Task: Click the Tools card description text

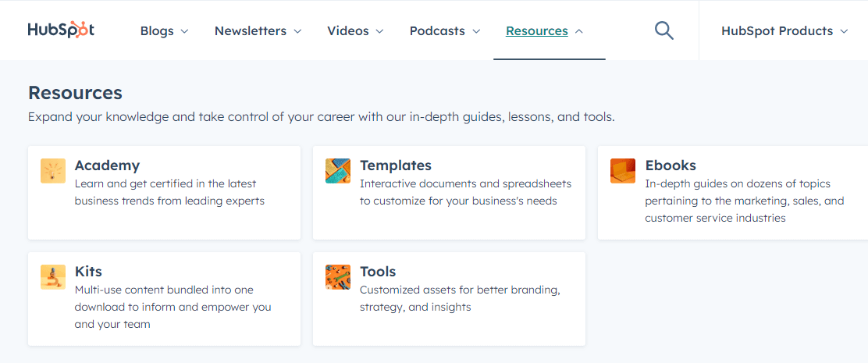Action: (461, 298)
